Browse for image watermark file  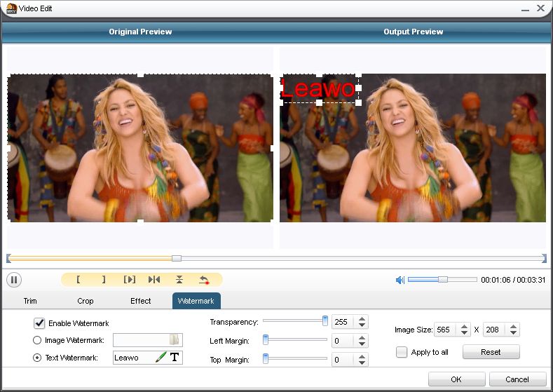pyautogui.click(x=175, y=340)
